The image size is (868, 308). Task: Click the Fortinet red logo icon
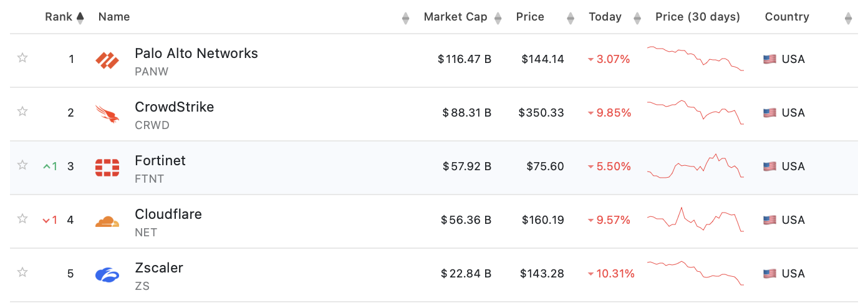tap(107, 167)
